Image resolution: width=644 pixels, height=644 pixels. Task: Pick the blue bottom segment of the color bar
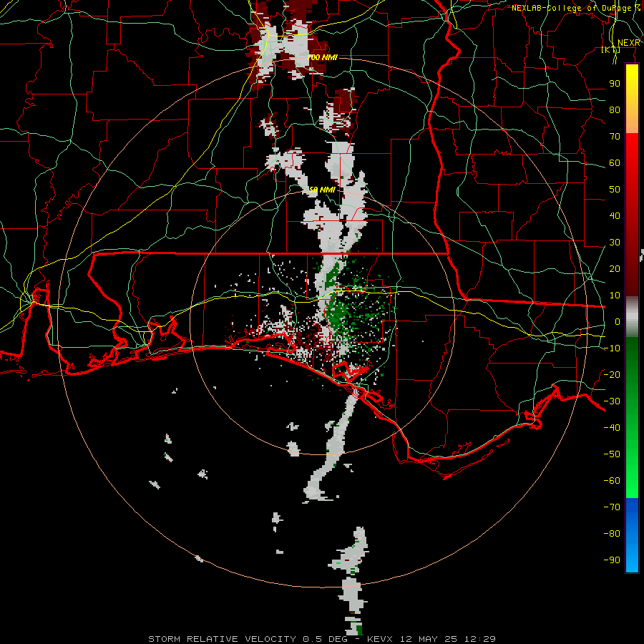(x=632, y=535)
